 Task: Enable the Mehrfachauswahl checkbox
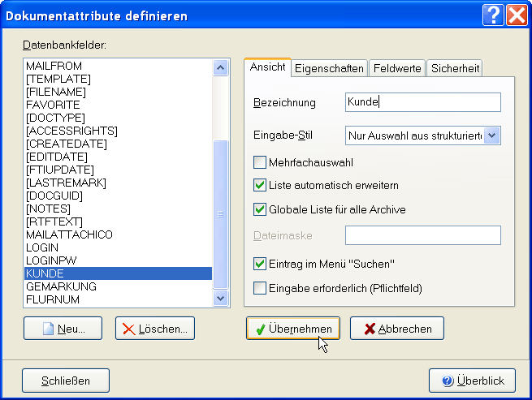pos(260,162)
